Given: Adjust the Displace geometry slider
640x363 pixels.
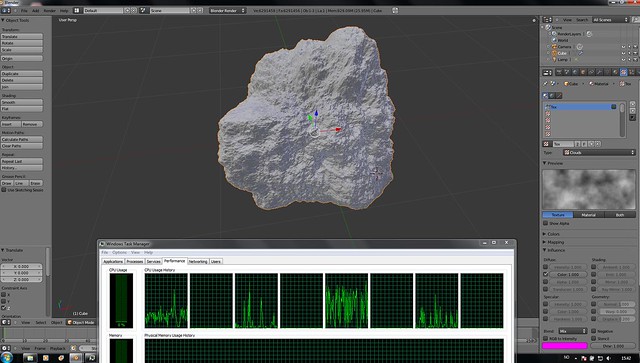Looking at the screenshot, I should coord(616,319).
